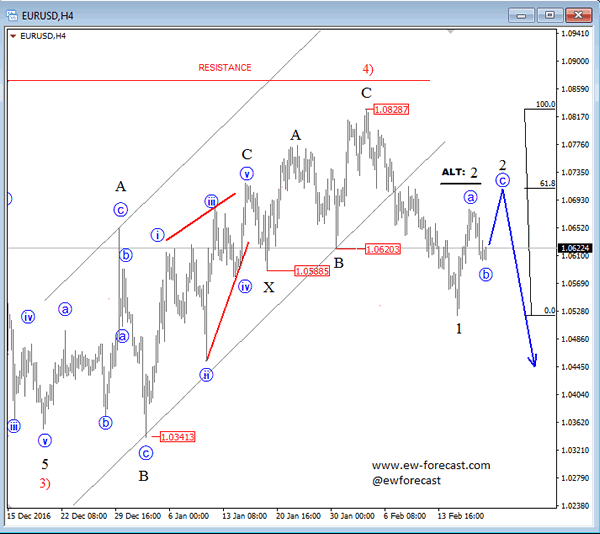Select the red 4) wave label

[368, 69]
